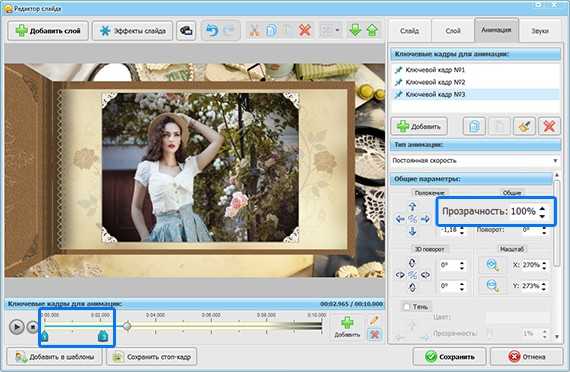Viewport: 570px width, 372px height.
Task: Move layer up with green up arrow
Action: pos(372,31)
